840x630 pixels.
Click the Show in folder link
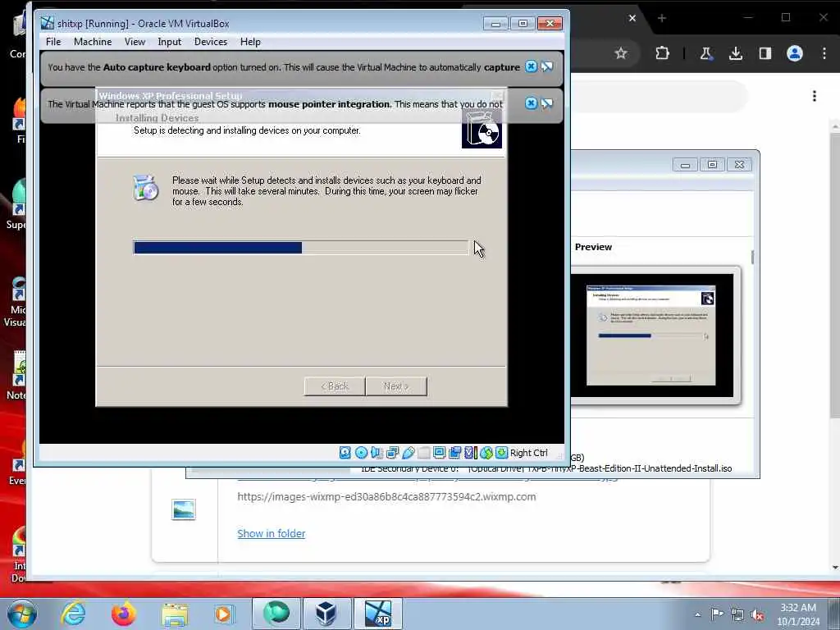tap(271, 533)
